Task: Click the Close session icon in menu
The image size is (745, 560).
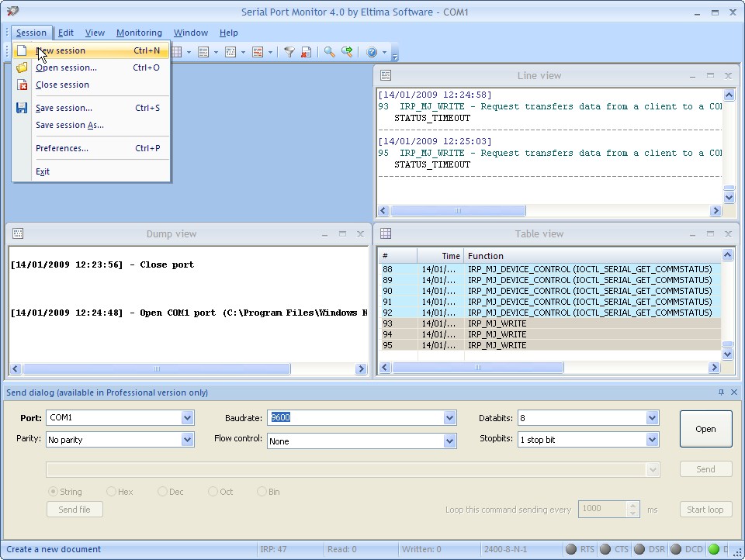Action: tap(22, 85)
